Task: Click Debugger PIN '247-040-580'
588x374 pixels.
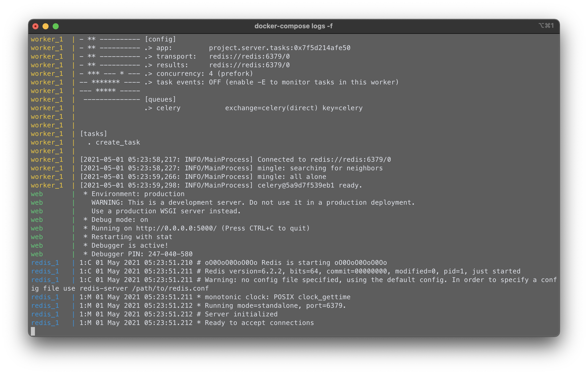Action: (x=170, y=254)
